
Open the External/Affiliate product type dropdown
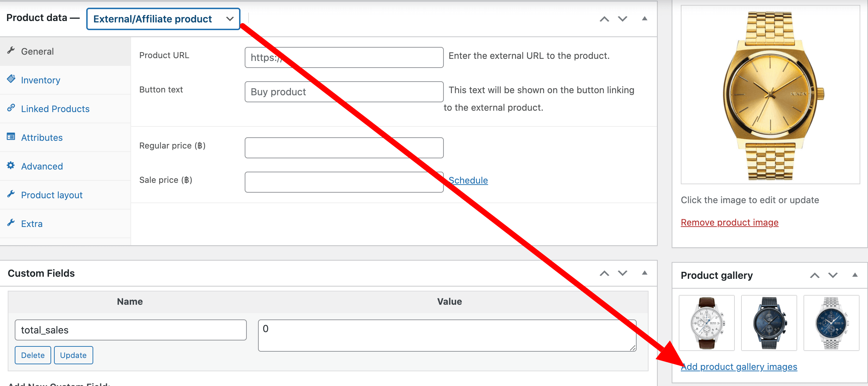pyautogui.click(x=163, y=19)
